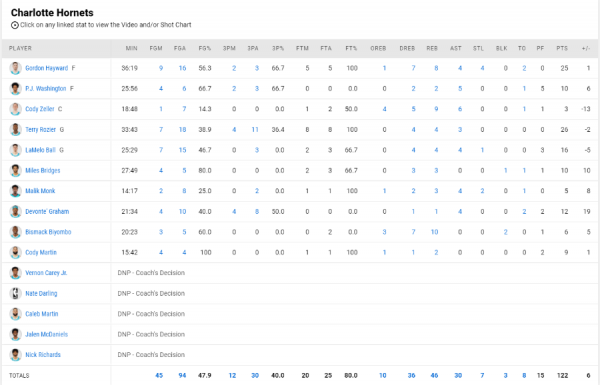The height and width of the screenshot is (385, 600).
Task: View Bismack Biyombo's 10 total rebounds
Action: click(434, 232)
